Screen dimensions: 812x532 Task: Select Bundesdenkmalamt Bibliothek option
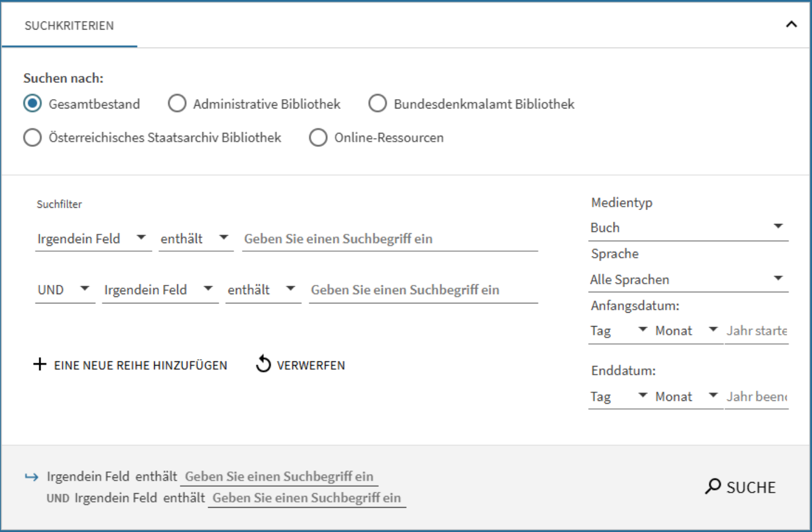coord(378,103)
